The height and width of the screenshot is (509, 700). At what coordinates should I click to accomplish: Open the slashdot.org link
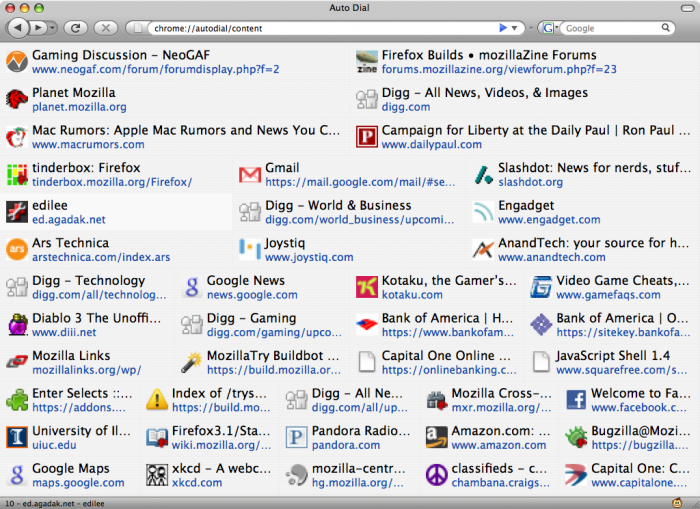pyautogui.click(x=530, y=182)
